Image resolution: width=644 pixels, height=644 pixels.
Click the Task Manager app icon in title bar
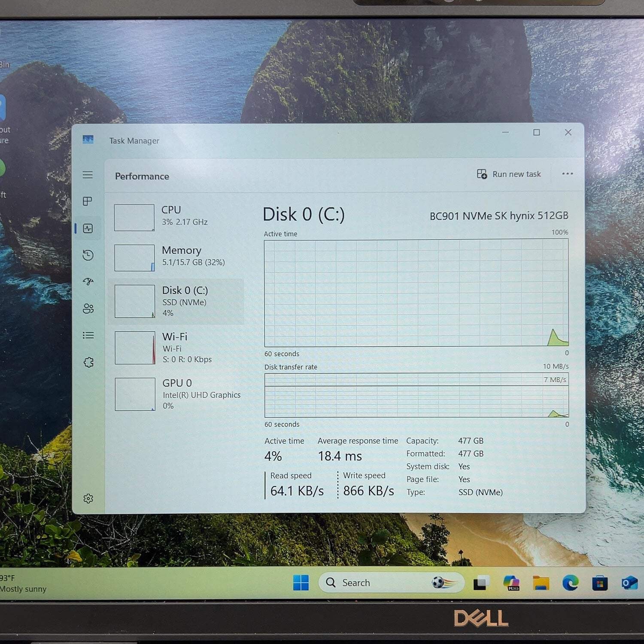[x=88, y=140]
